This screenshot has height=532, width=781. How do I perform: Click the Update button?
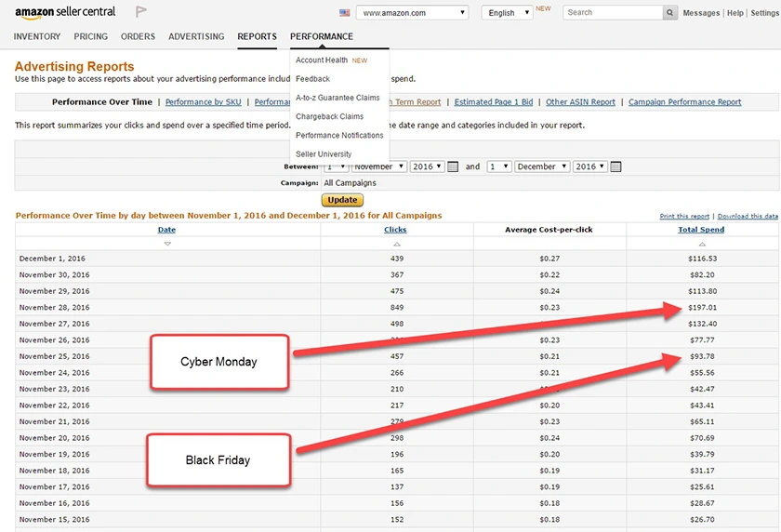342,200
